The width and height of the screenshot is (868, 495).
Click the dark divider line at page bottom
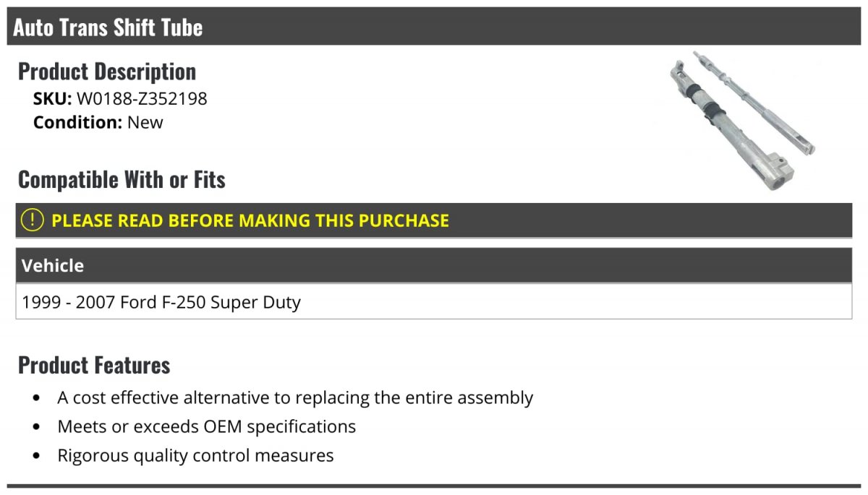(x=434, y=486)
